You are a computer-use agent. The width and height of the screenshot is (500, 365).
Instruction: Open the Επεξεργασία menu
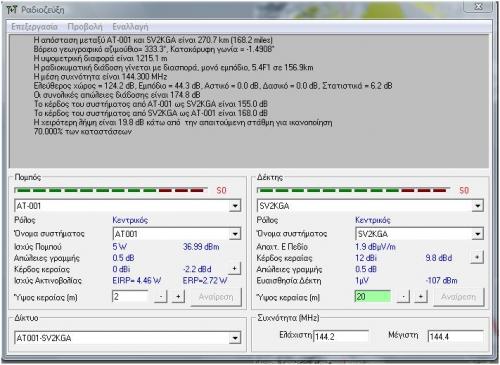34,26
